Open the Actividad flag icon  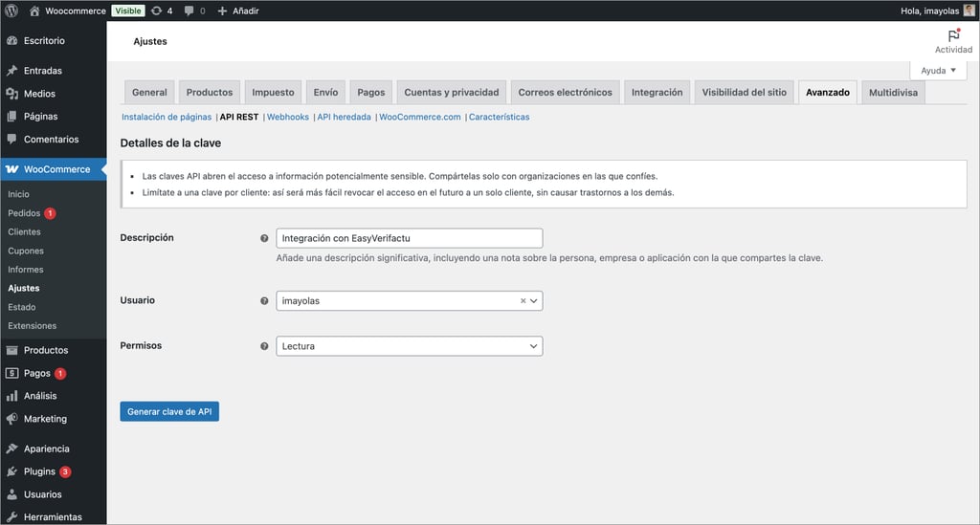tap(953, 35)
